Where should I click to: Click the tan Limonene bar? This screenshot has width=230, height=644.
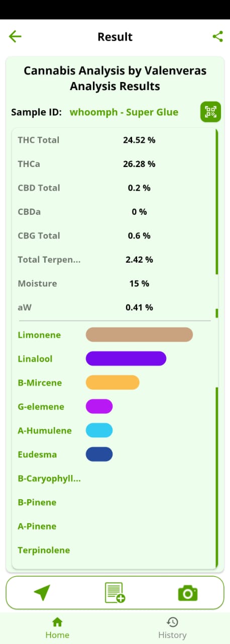click(140, 335)
